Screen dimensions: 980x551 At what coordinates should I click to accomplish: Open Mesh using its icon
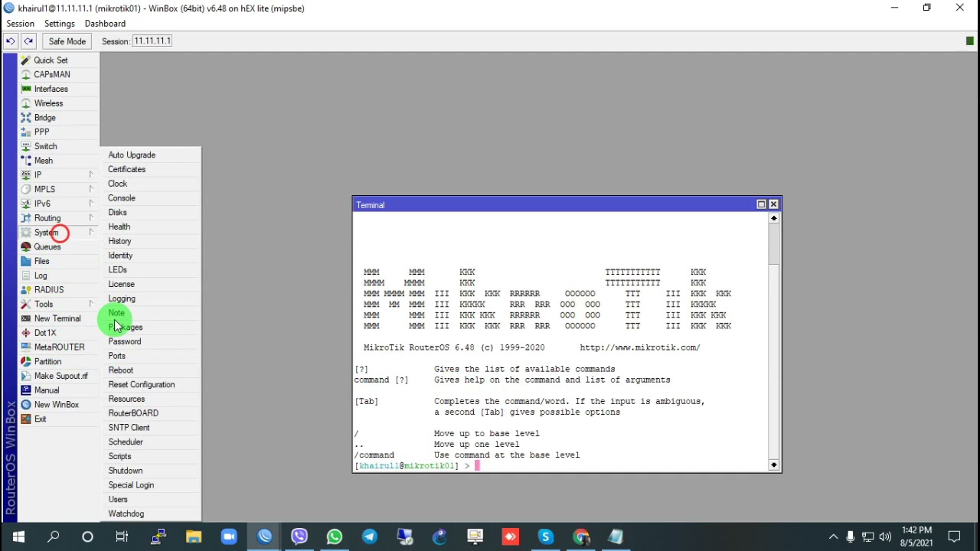[26, 161]
